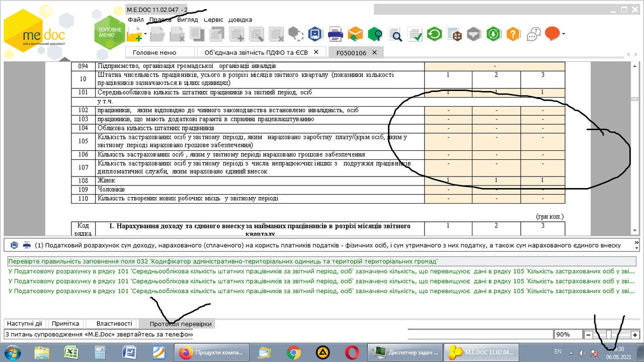Select row 110 month 3 cell
This screenshot has height=362, width=644.
pyautogui.click(x=542, y=199)
